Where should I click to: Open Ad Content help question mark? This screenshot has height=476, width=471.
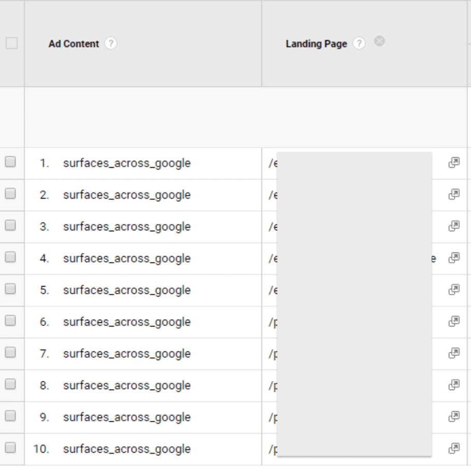[x=111, y=43]
